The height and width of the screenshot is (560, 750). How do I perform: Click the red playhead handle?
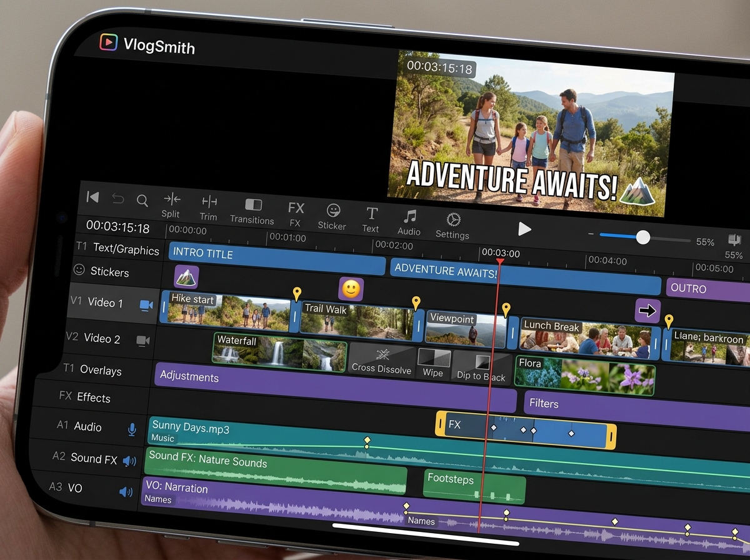[500, 261]
